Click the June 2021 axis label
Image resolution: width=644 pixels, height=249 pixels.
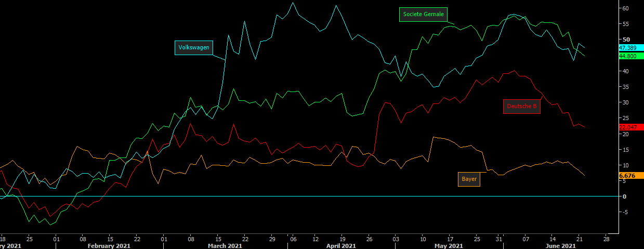click(x=561, y=245)
